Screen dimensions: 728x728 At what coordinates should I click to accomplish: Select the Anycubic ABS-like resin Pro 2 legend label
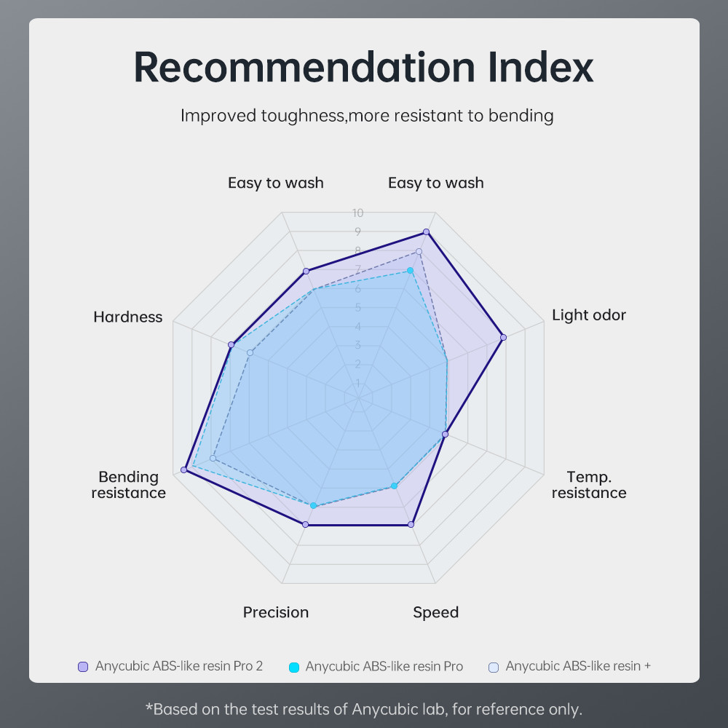pos(178,666)
